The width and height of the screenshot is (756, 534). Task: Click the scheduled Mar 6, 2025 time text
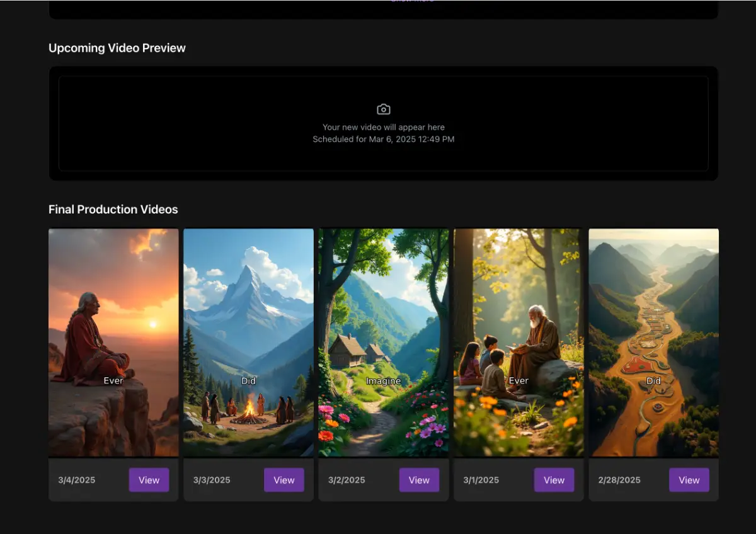point(383,139)
